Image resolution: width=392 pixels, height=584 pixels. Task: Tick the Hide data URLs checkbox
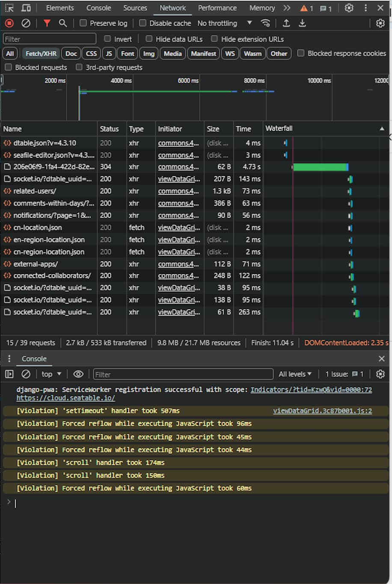(x=149, y=39)
